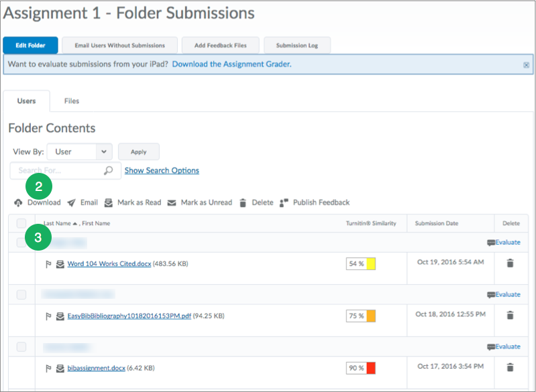Flag the bibassignment.docx submission

point(48,368)
